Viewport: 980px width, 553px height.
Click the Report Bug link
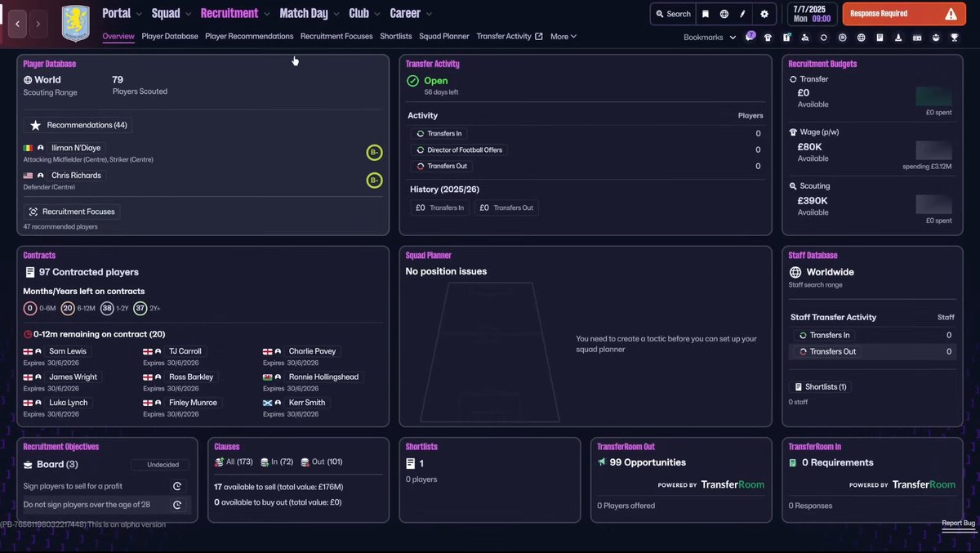tap(958, 523)
